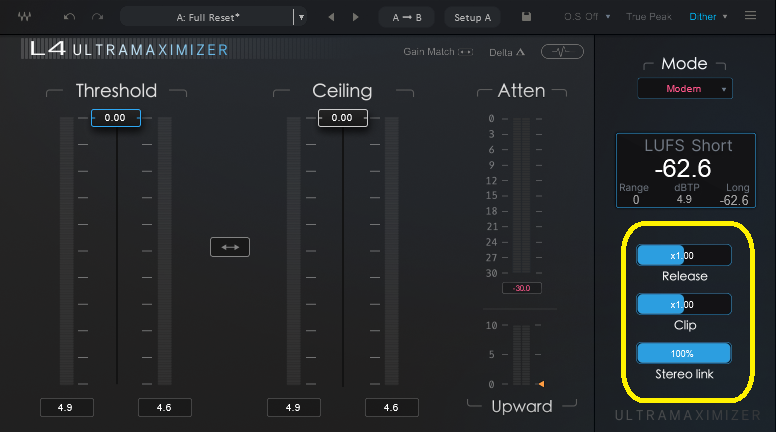Open the hamburger menu
The image size is (776, 432).
751,16
